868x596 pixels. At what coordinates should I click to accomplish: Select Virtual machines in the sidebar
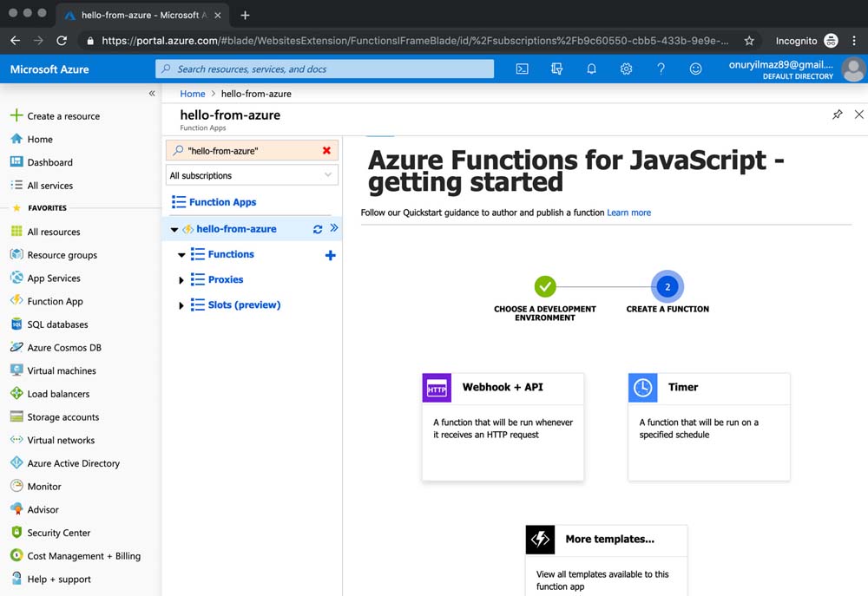62,370
